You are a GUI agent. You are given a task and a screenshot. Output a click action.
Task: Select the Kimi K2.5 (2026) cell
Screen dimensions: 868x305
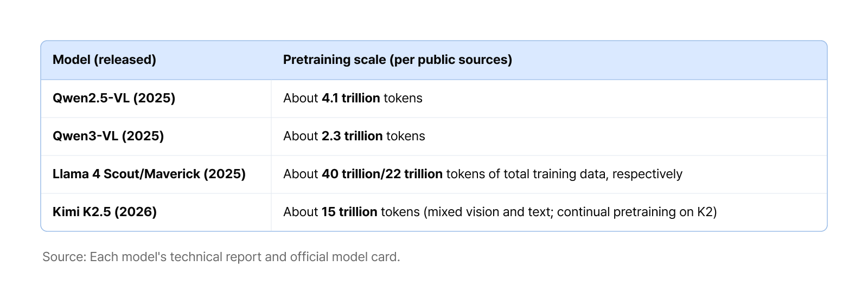tap(156, 212)
